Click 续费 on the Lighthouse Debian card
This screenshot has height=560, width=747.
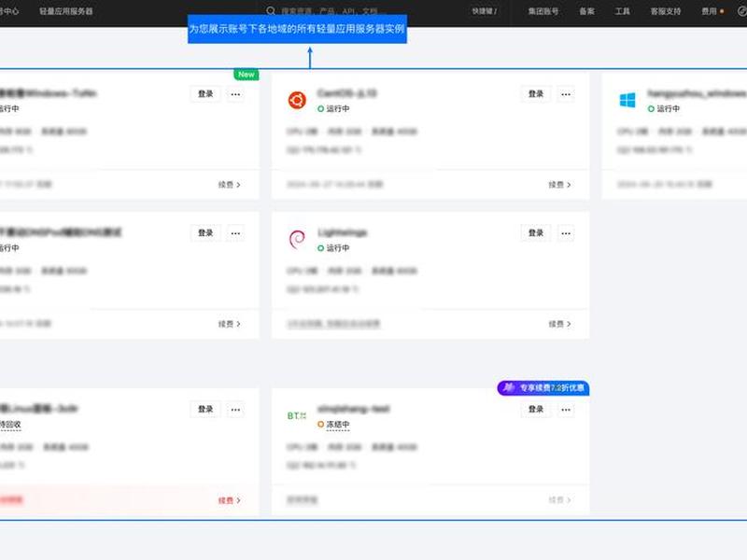click(559, 324)
